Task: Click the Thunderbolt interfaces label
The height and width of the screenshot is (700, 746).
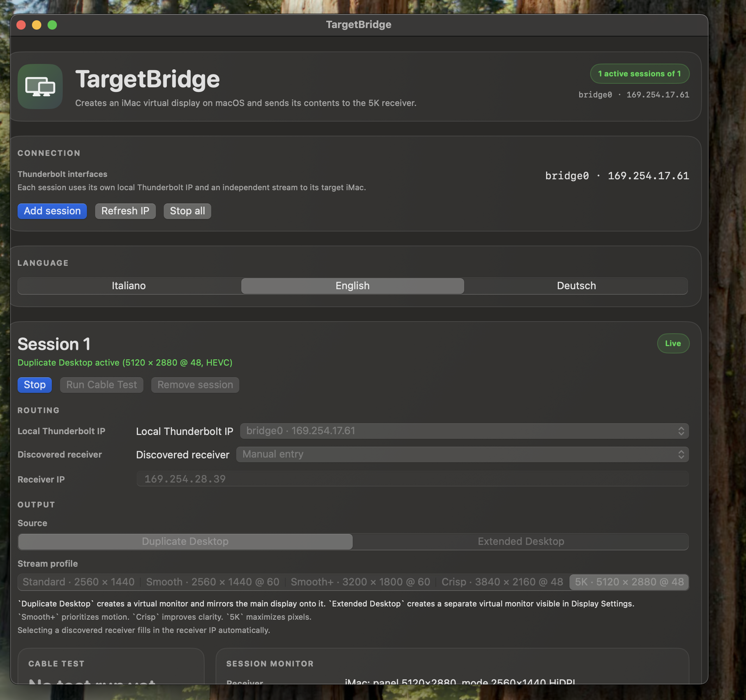Action: coord(62,174)
